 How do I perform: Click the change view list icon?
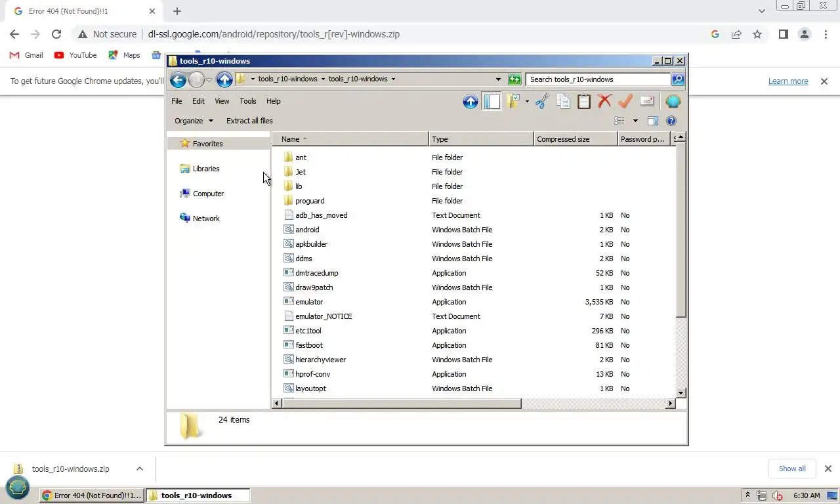pyautogui.click(x=619, y=121)
